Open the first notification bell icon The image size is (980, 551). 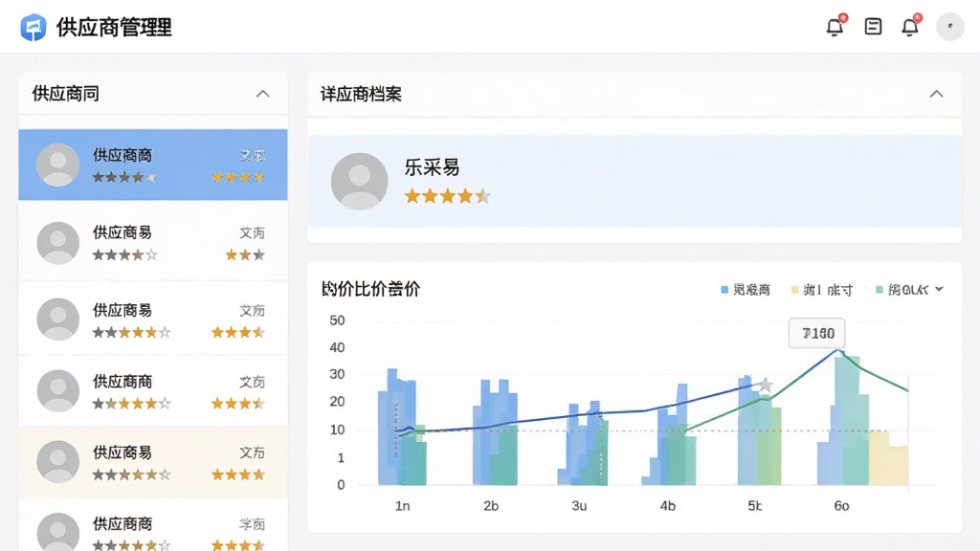[x=835, y=26]
